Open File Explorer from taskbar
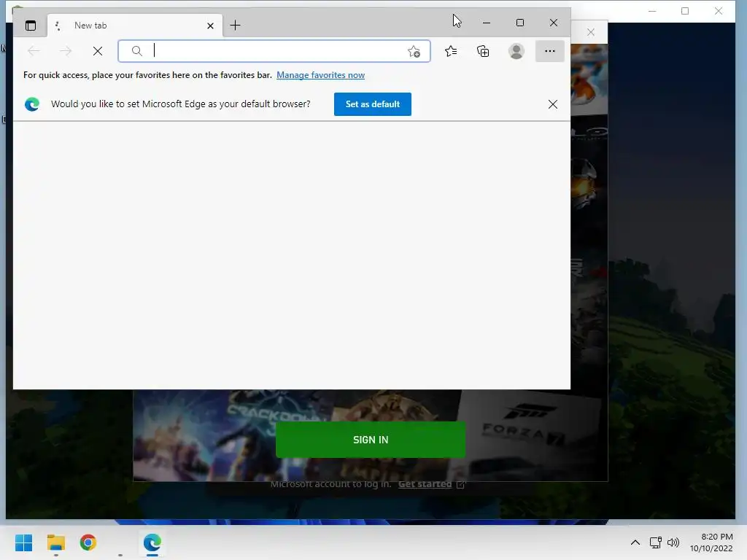The height and width of the screenshot is (560, 747). [55, 542]
